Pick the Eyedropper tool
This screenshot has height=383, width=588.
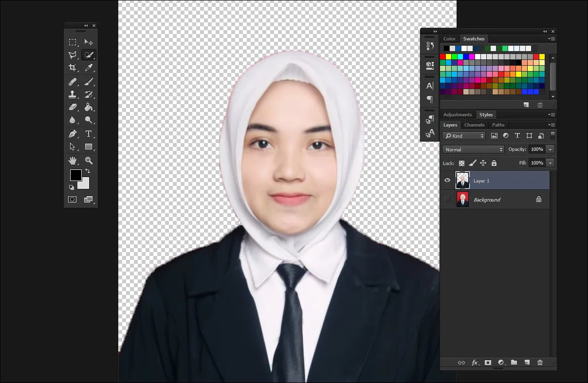click(x=89, y=68)
